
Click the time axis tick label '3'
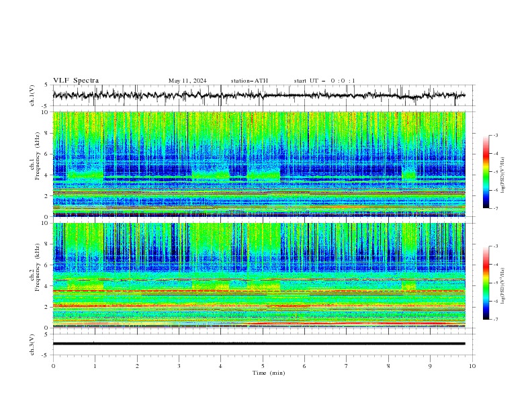(x=179, y=366)
